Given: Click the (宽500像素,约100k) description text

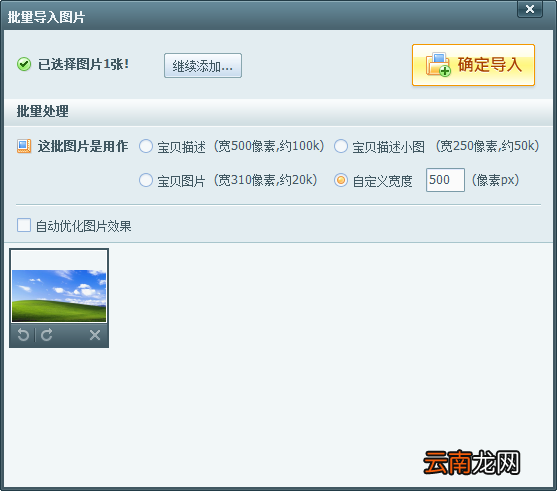Looking at the screenshot, I should tap(269, 146).
